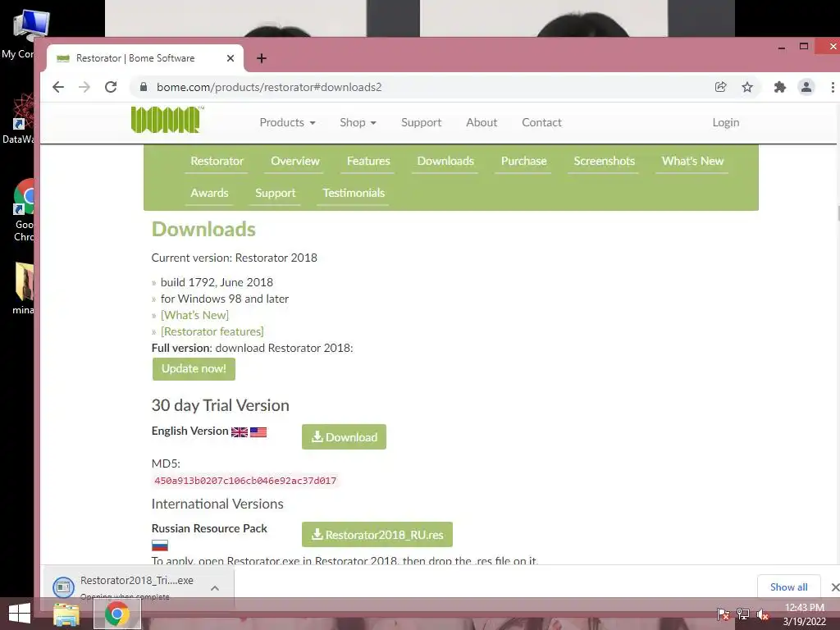Open the network tray icon
840x630 pixels.
click(742, 614)
